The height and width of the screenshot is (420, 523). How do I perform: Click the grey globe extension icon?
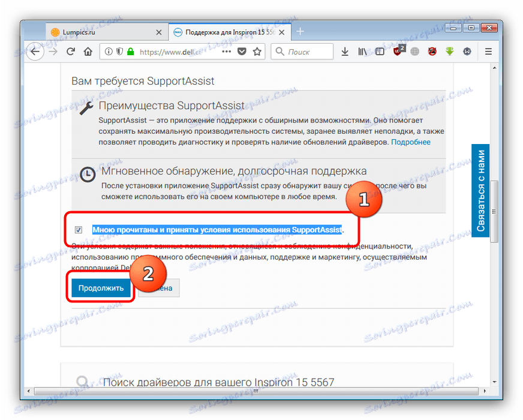click(414, 52)
